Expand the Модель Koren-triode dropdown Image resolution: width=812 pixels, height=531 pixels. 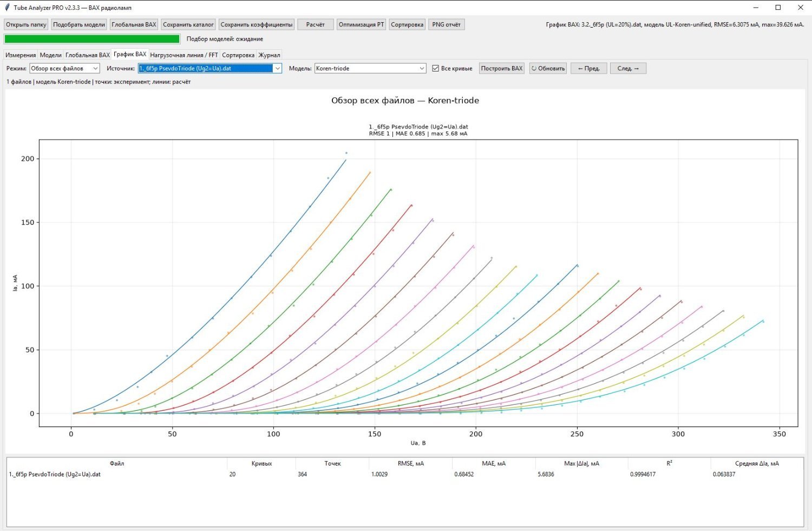(x=370, y=68)
